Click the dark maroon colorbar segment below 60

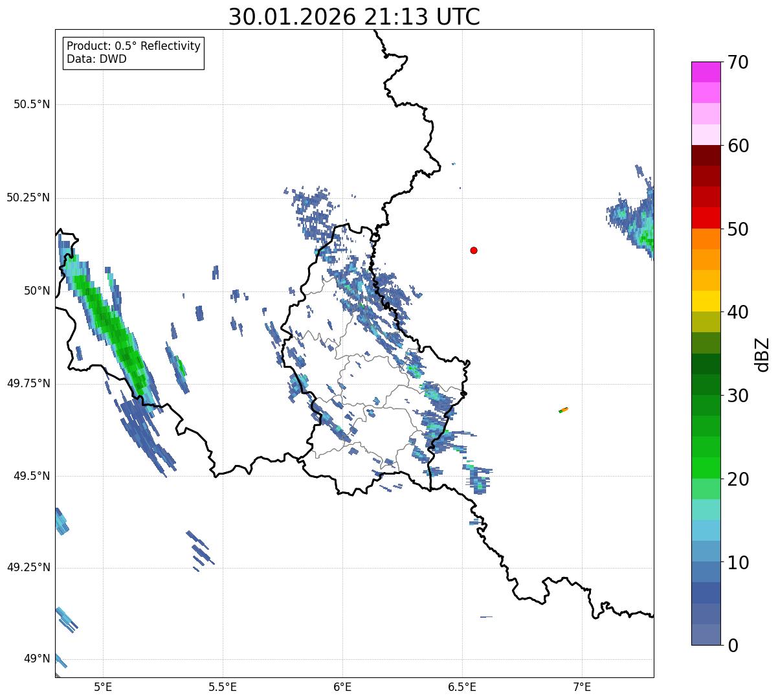click(x=706, y=155)
